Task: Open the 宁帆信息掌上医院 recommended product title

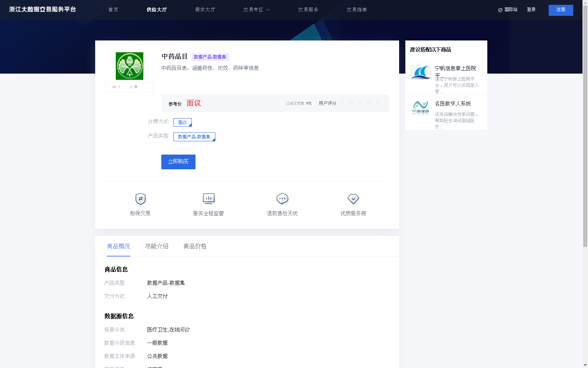Action: coord(456,71)
